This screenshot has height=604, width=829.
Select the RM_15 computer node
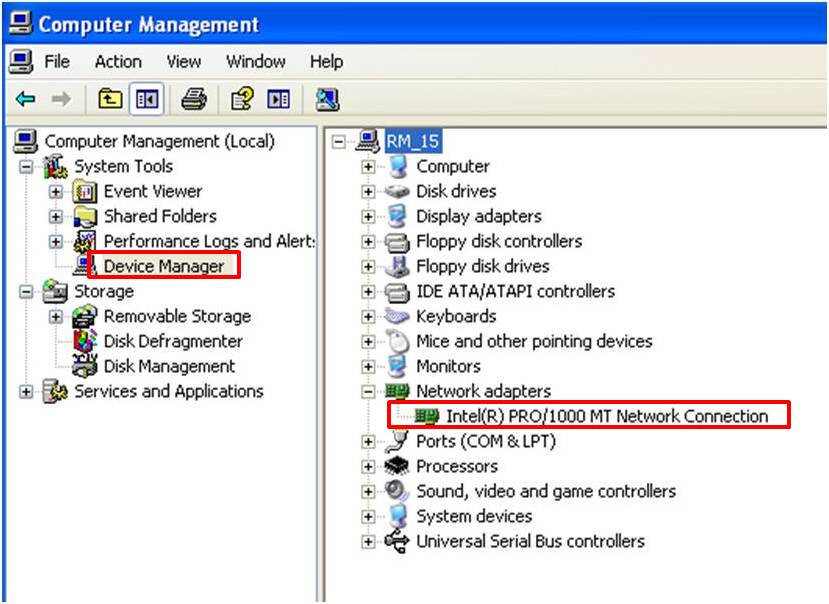[x=413, y=141]
